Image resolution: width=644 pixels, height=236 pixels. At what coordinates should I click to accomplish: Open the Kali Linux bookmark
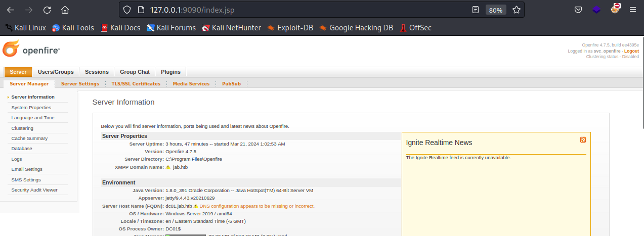tap(25, 28)
